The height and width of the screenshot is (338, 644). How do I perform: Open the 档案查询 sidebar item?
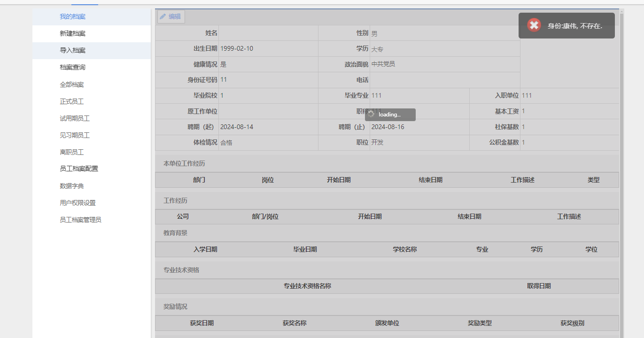(72, 67)
